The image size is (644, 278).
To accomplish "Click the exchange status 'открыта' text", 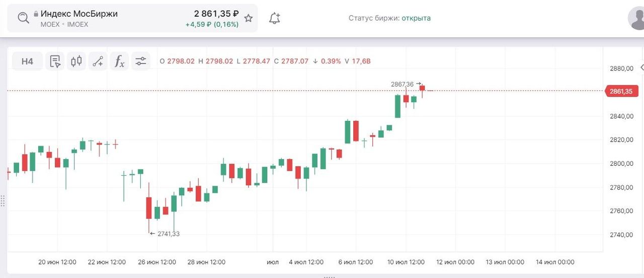I will coord(416,18).
